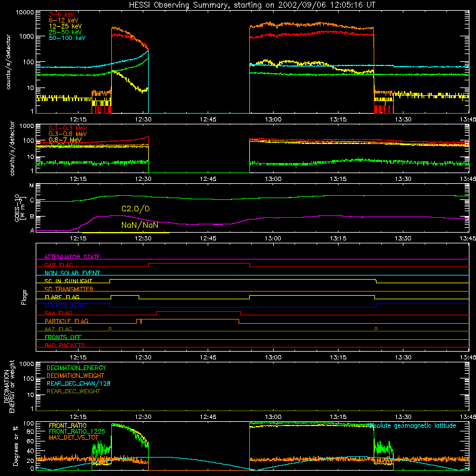Viewport: 476px width, 476px height.
Task: Click the NON_SOLAR_EVENT flag label
Action: [72, 273]
